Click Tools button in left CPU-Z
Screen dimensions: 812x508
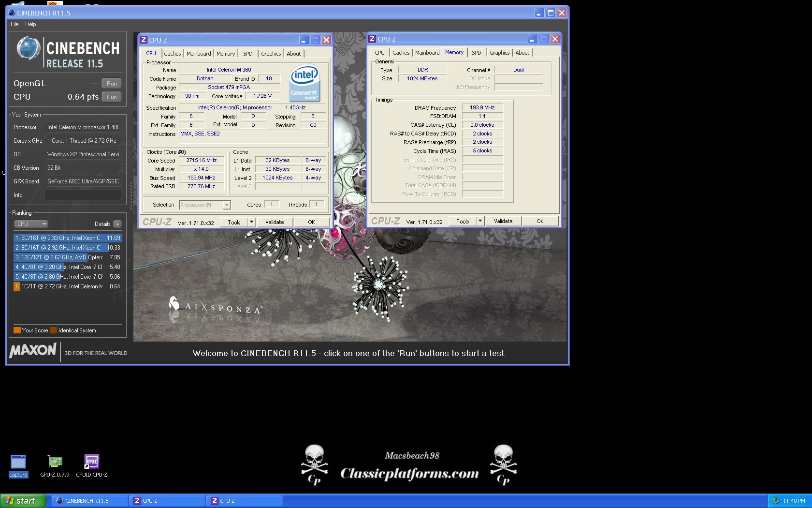(x=234, y=222)
